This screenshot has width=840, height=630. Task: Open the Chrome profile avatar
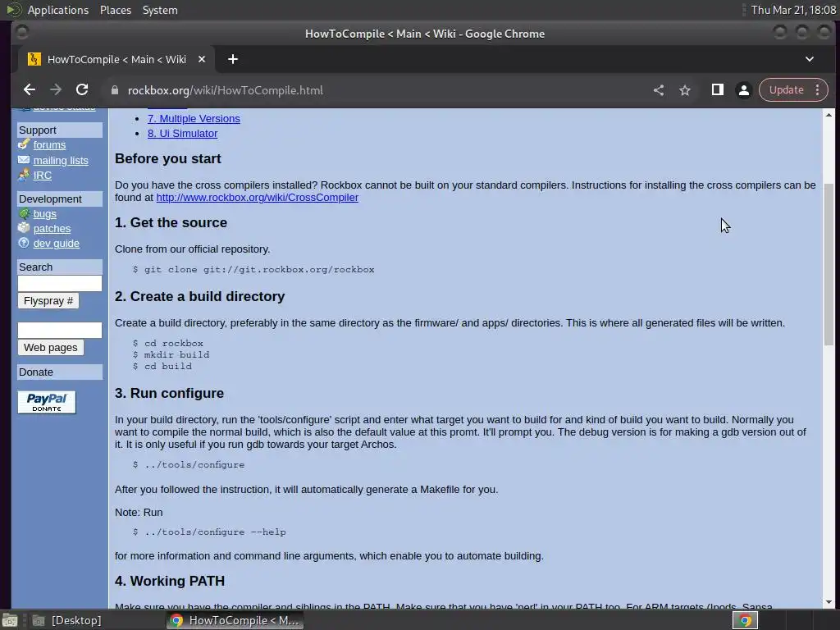[x=743, y=90]
